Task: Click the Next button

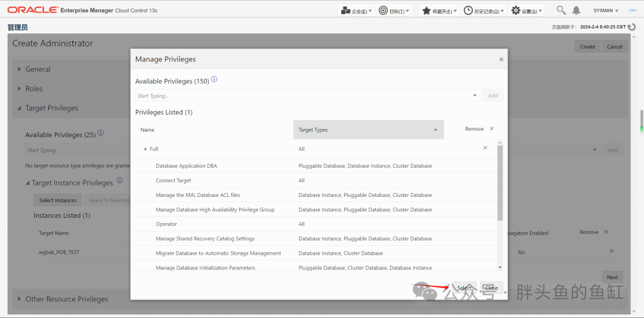Action: click(x=612, y=277)
